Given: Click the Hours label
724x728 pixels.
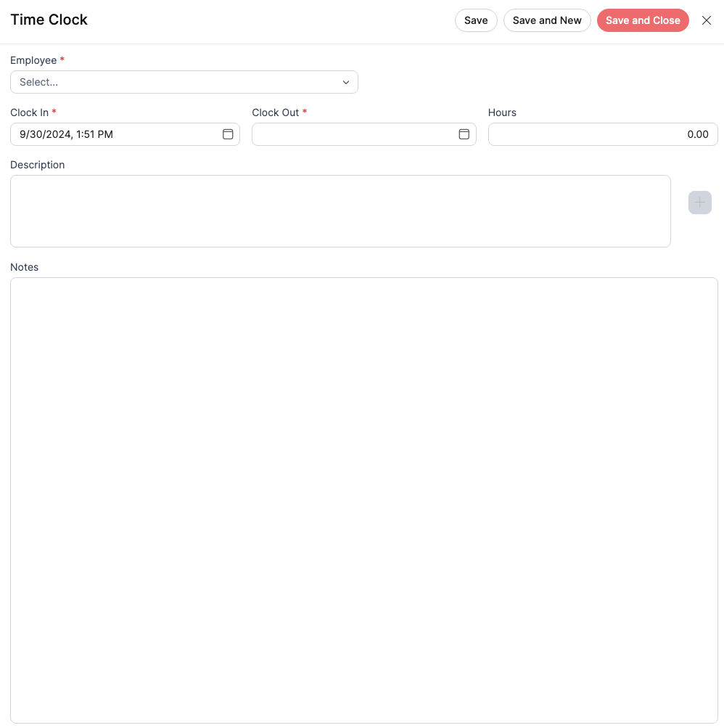Looking at the screenshot, I should tap(502, 113).
